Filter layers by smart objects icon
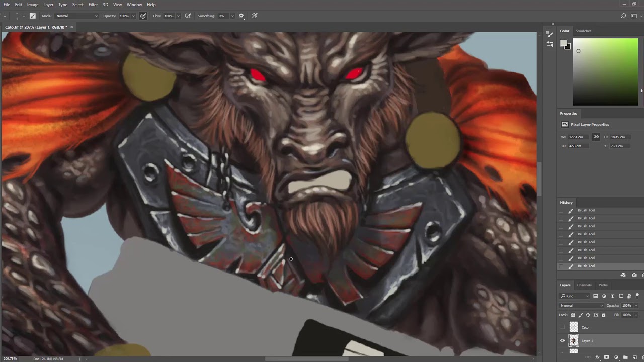 629,296
